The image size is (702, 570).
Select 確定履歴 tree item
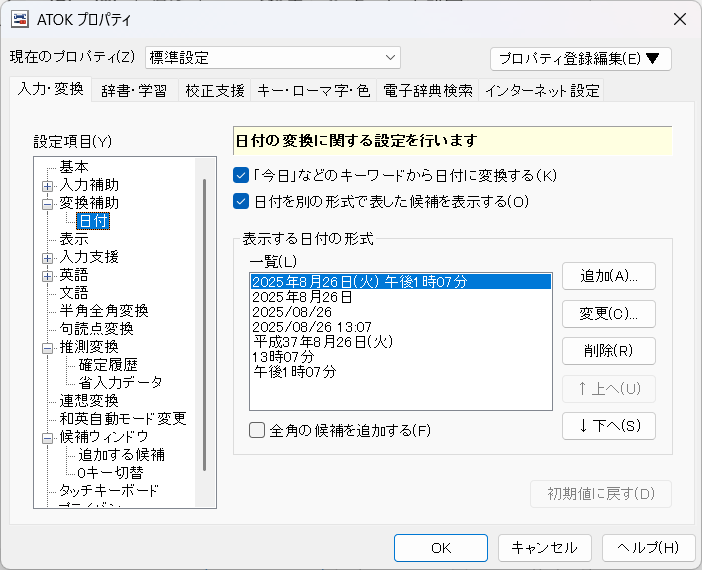[x=108, y=364]
